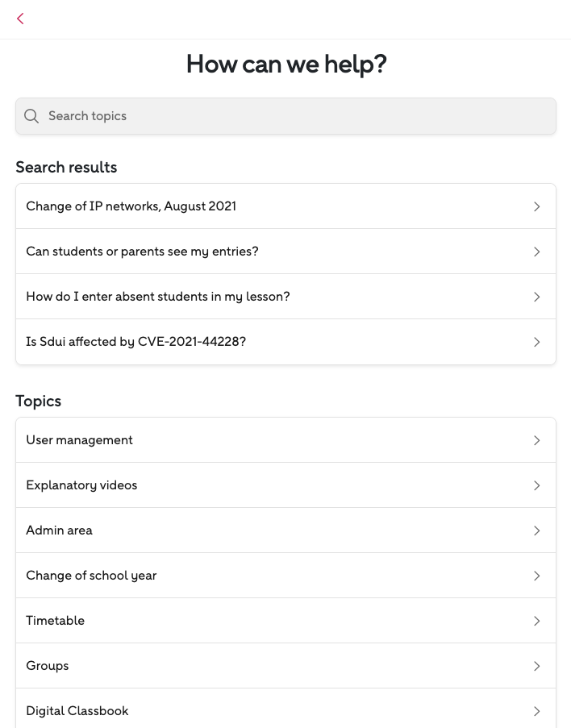Select the Groups topic

coord(48,666)
